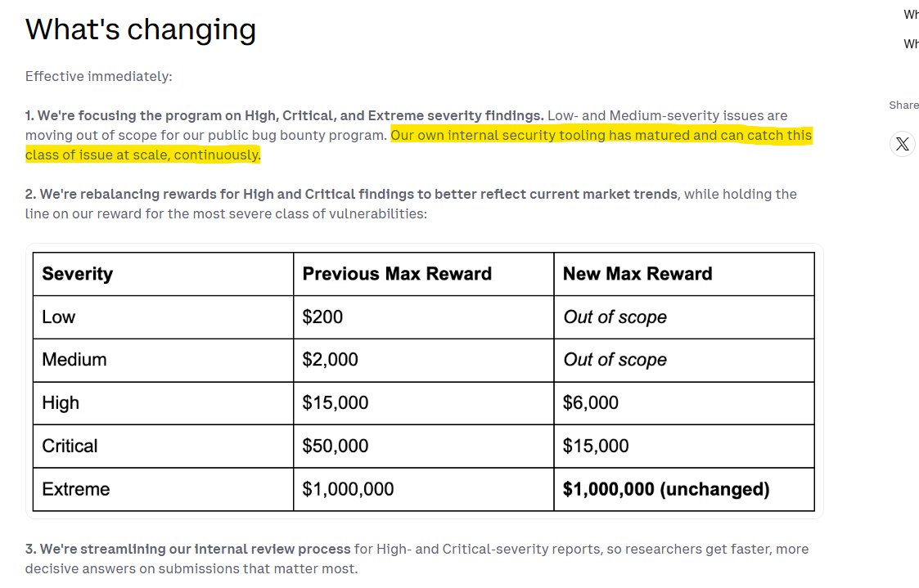Screen dimensions: 919x588
Task: Select the Extreme severity cell
Action: tap(163, 489)
